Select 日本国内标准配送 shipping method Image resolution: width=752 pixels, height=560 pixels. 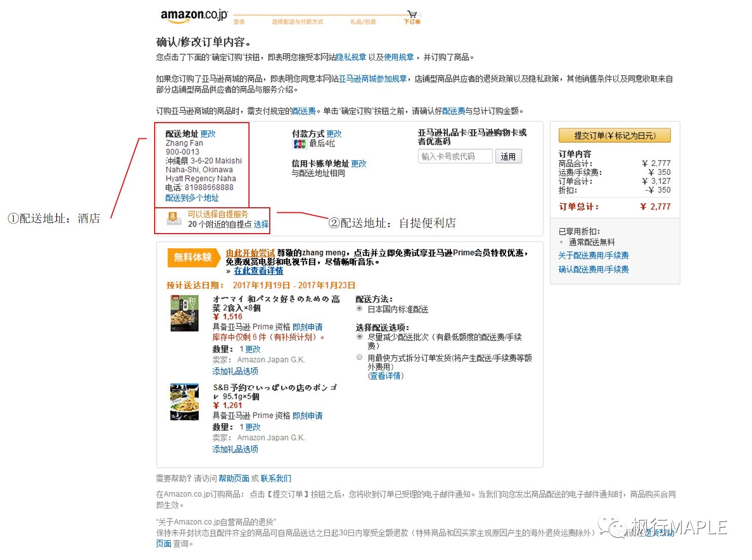coord(360,309)
